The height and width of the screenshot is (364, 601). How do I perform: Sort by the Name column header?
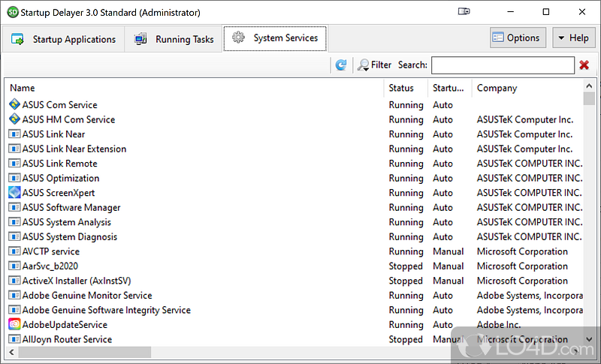(x=23, y=88)
